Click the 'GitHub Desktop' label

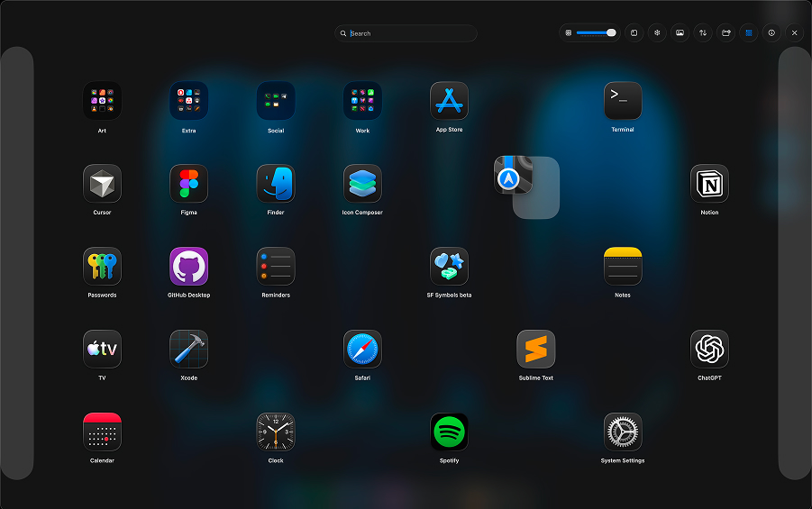[189, 295]
